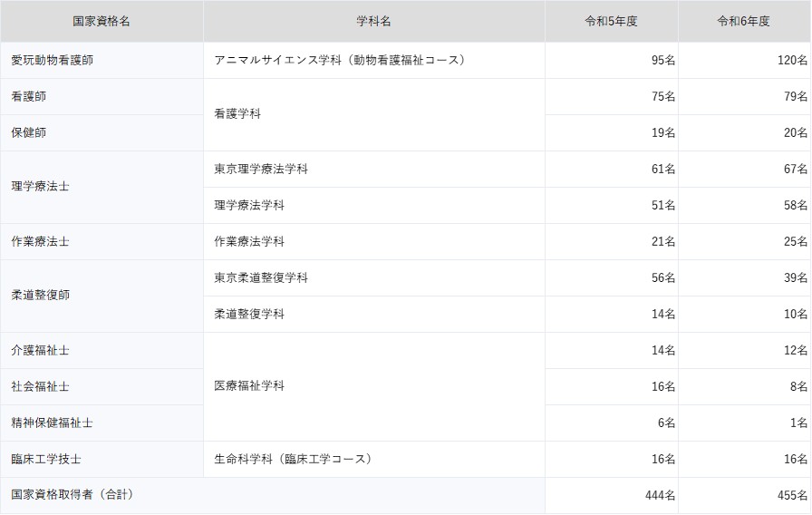This screenshot has height=515, width=812.
Task: Click the 理学療法士 qualification cell
Action: [x=41, y=187]
